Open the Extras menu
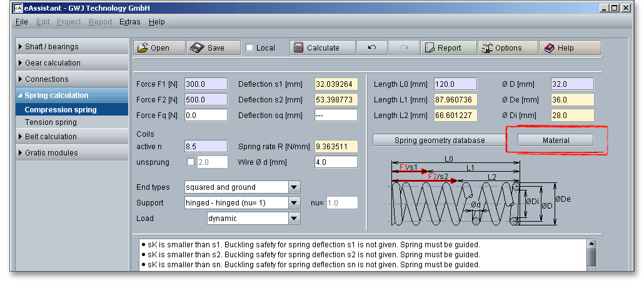Image resolution: width=644 pixels, height=281 pixels. coord(129,22)
